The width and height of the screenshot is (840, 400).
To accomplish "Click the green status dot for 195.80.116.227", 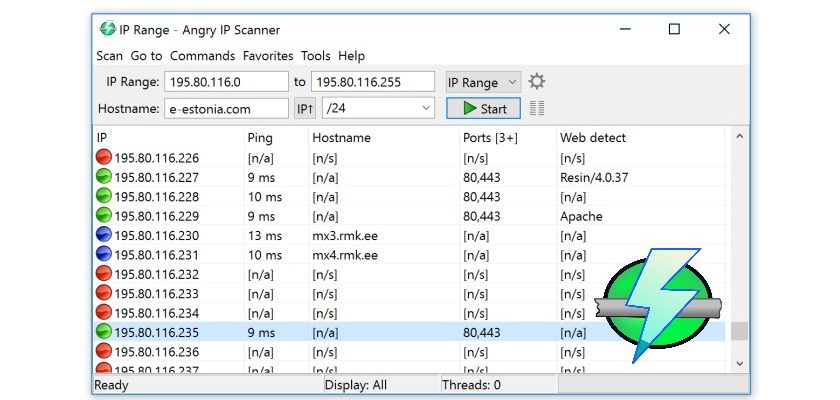I will pyautogui.click(x=103, y=177).
